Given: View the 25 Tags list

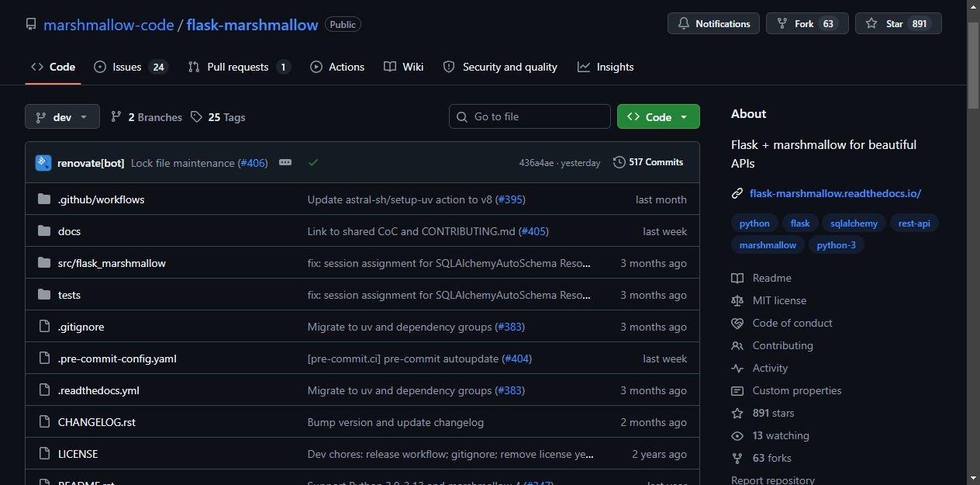Looking at the screenshot, I should (x=218, y=117).
